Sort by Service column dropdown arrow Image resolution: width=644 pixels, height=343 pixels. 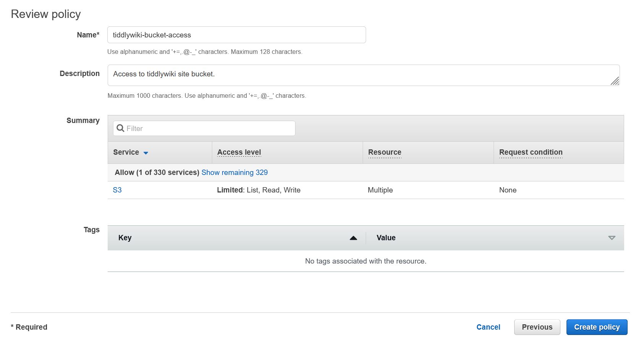point(146,153)
